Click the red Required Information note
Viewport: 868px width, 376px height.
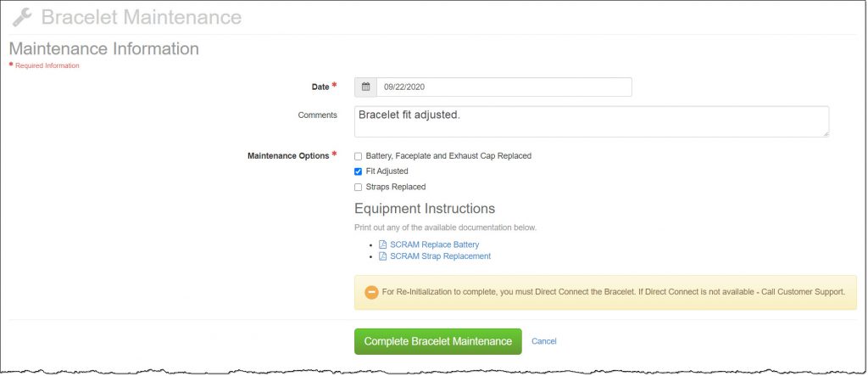coord(47,65)
